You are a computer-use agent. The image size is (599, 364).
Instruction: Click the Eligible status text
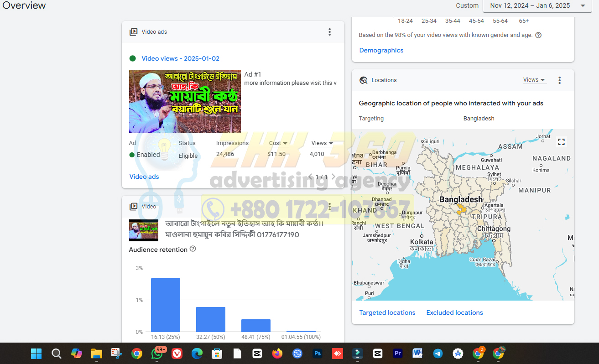tap(188, 156)
